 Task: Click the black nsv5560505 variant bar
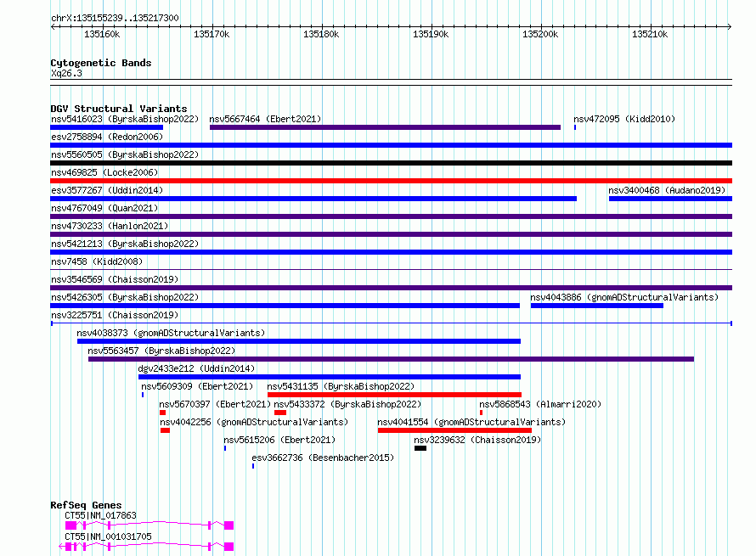tap(391, 163)
